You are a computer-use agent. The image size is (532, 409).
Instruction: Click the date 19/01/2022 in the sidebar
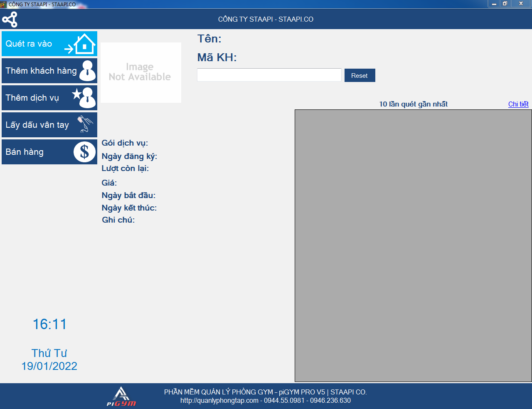pyautogui.click(x=49, y=366)
